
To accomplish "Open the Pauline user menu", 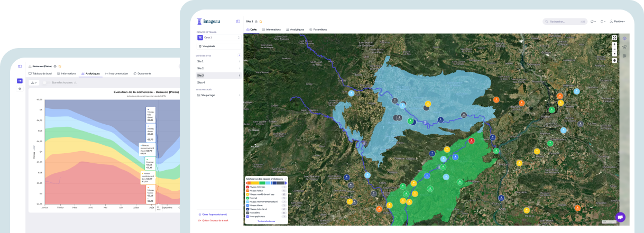I will point(618,21).
